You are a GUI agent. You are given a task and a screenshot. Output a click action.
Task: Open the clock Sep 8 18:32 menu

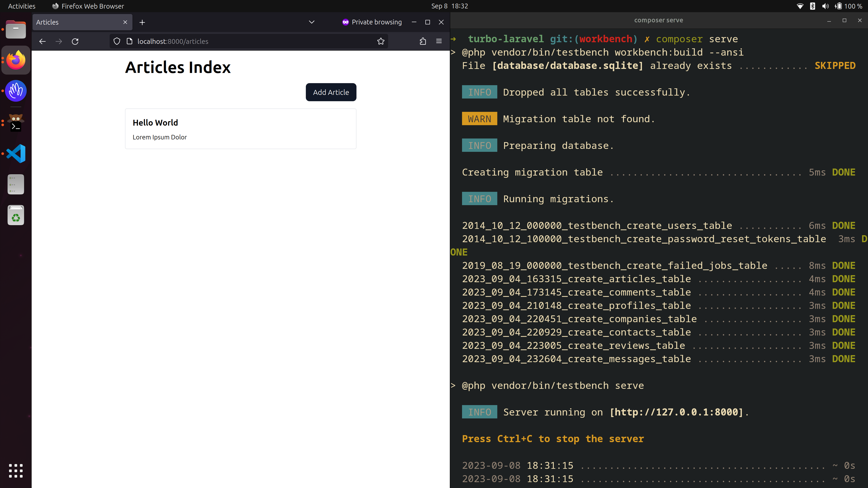(450, 6)
